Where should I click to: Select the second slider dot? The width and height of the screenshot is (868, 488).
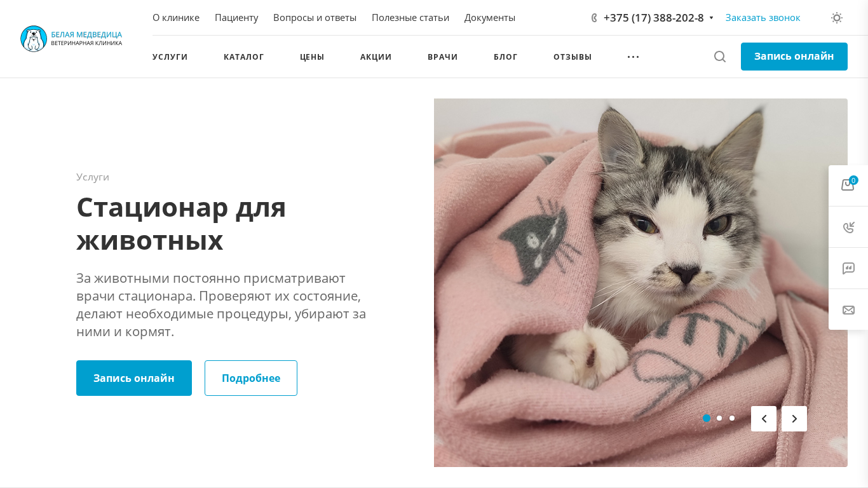coord(719,418)
